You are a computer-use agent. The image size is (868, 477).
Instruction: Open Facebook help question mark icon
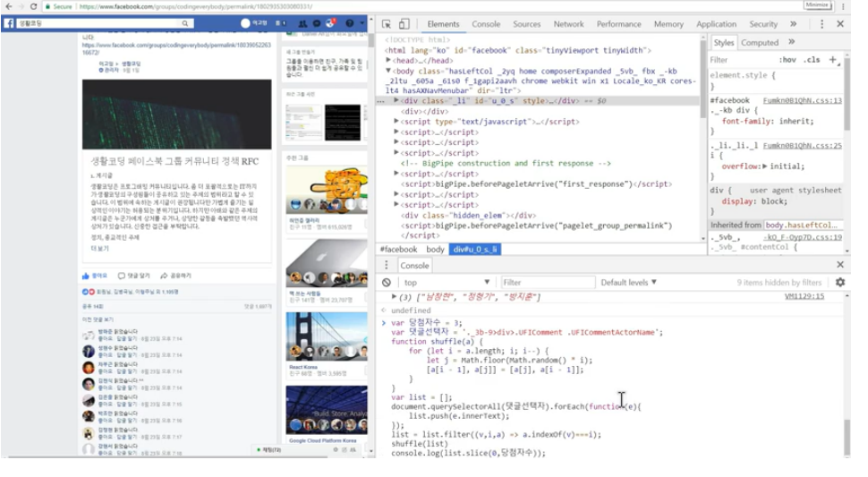coord(349,23)
